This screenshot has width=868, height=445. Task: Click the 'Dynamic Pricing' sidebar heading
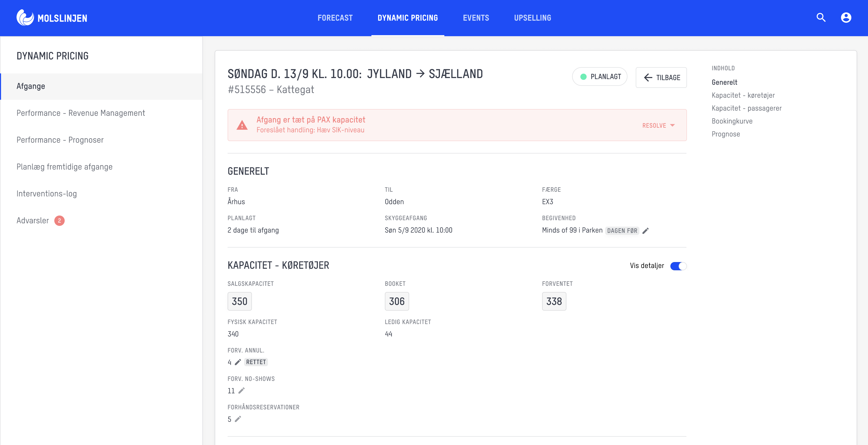(x=53, y=56)
